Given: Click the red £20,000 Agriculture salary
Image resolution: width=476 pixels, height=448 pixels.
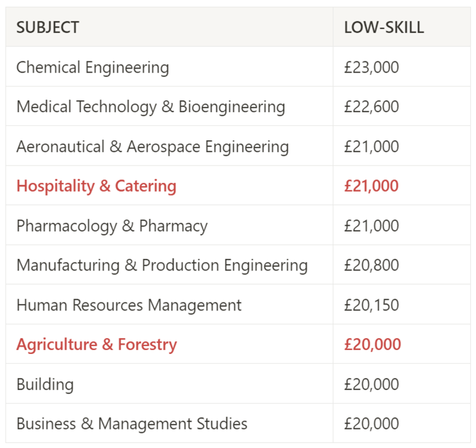Looking at the screenshot, I should [x=372, y=344].
